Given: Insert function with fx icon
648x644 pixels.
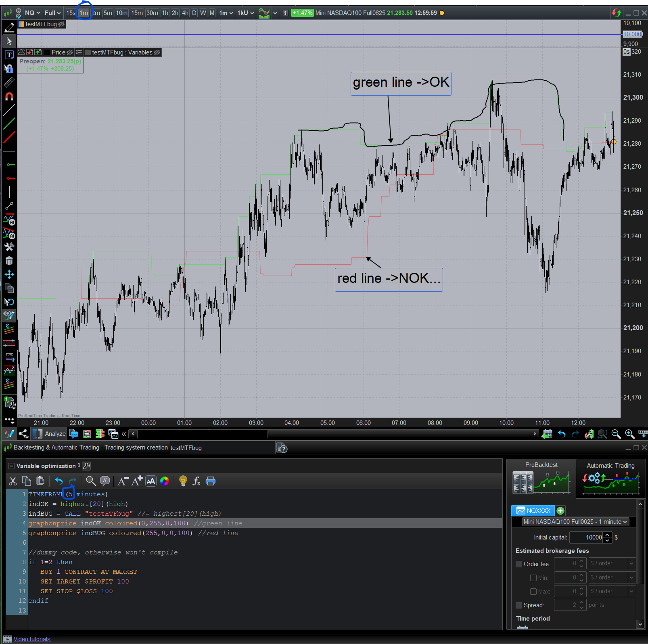Looking at the screenshot, I should pyautogui.click(x=196, y=481).
